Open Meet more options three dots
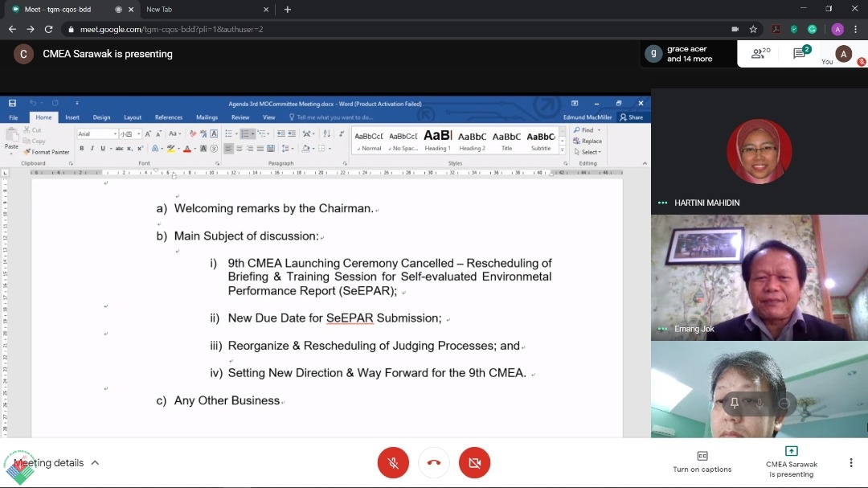Viewport: 868px width, 488px height. [851, 462]
